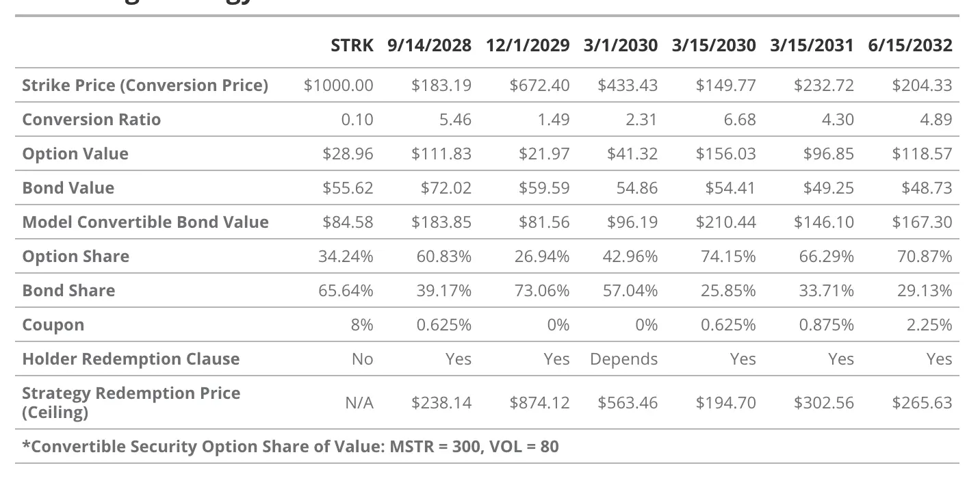
Task: Select the Conversion Ratio row label
Action: pos(92,120)
